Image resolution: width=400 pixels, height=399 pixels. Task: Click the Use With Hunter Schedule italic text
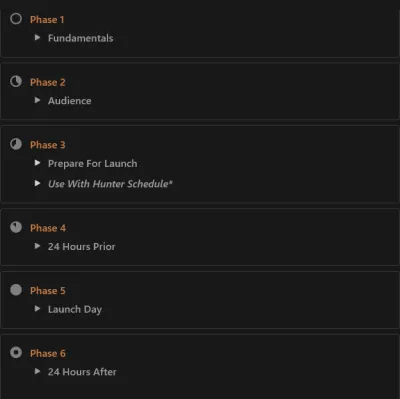(x=110, y=184)
